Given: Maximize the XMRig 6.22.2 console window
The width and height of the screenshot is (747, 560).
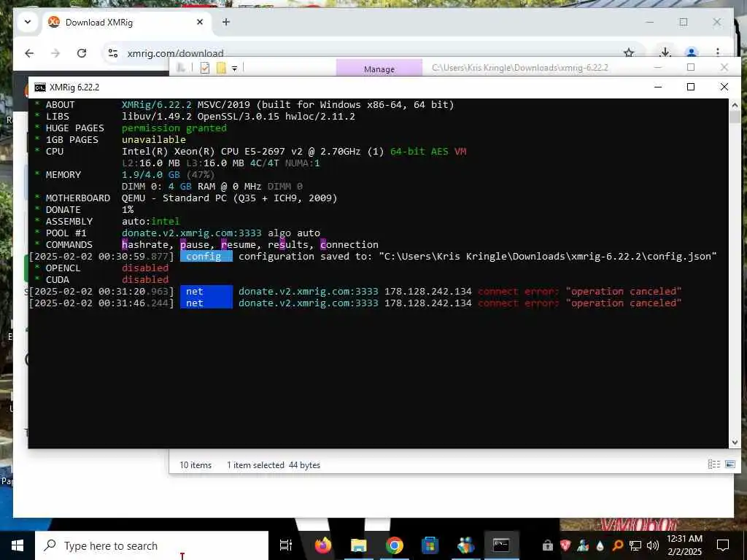Looking at the screenshot, I should pos(691,87).
